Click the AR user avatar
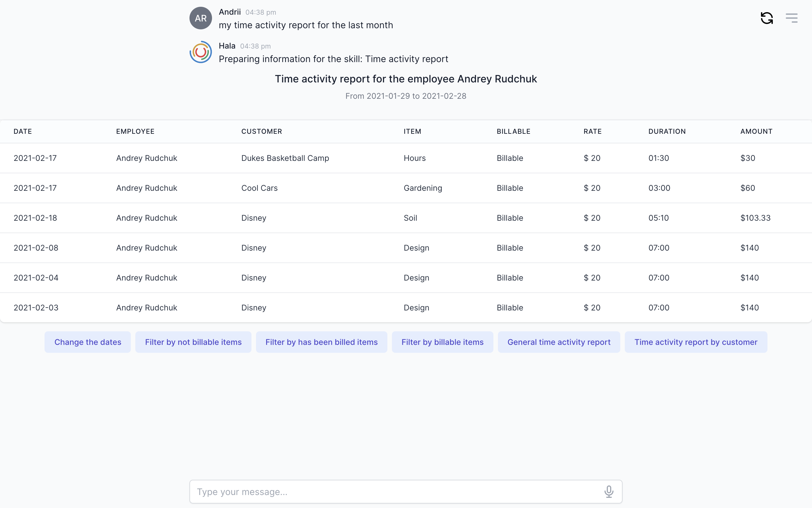 tap(201, 18)
